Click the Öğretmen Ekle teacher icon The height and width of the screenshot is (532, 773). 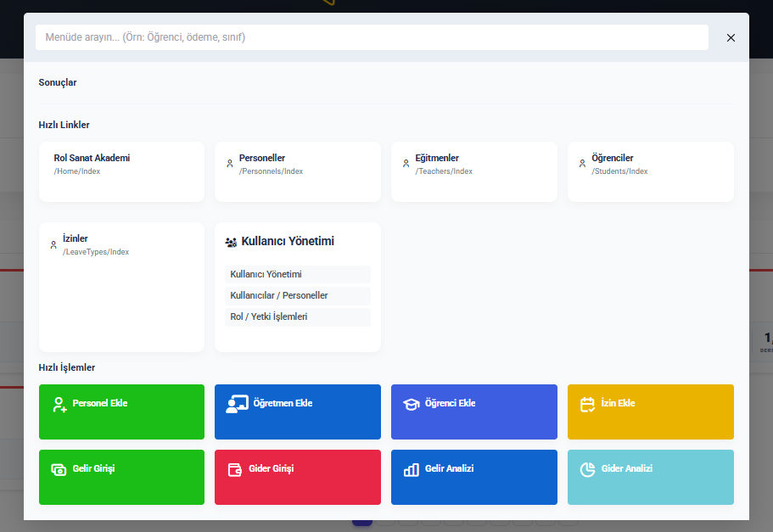pos(237,405)
